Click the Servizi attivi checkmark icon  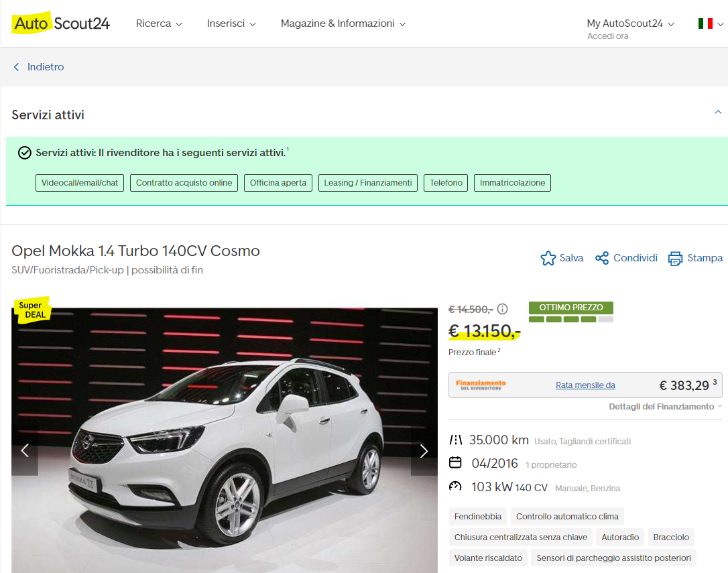[x=25, y=153]
